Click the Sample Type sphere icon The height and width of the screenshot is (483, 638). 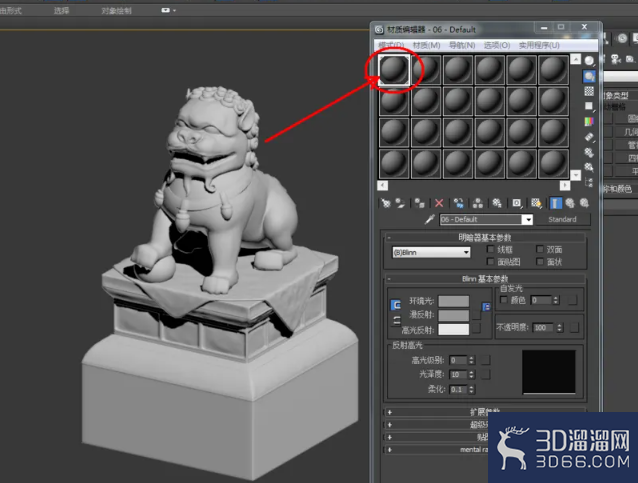coord(589,61)
